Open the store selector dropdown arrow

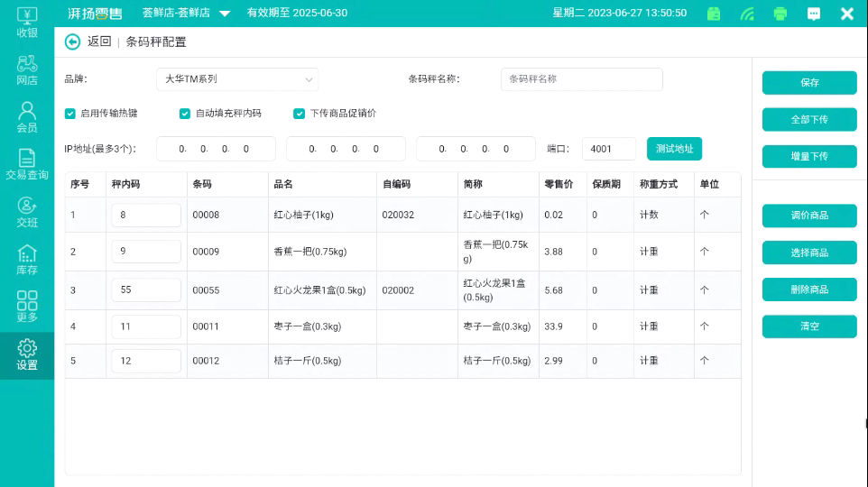tap(225, 14)
